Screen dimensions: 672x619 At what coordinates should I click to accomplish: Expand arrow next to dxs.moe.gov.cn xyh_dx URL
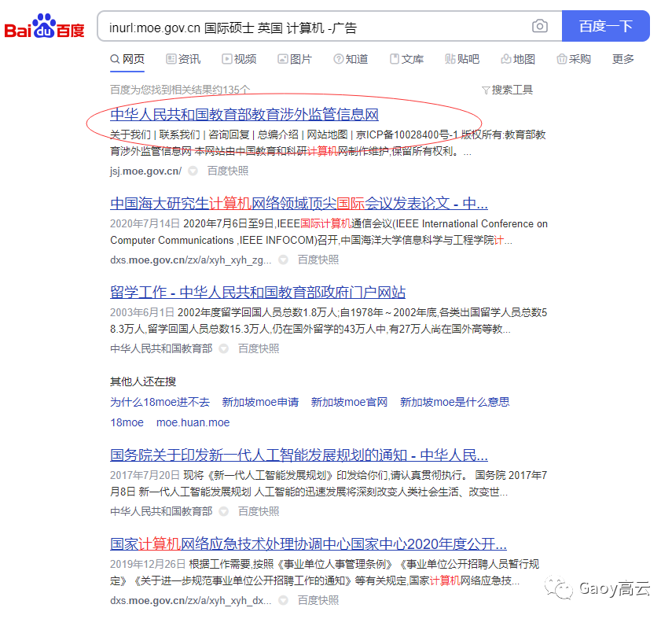point(283,599)
